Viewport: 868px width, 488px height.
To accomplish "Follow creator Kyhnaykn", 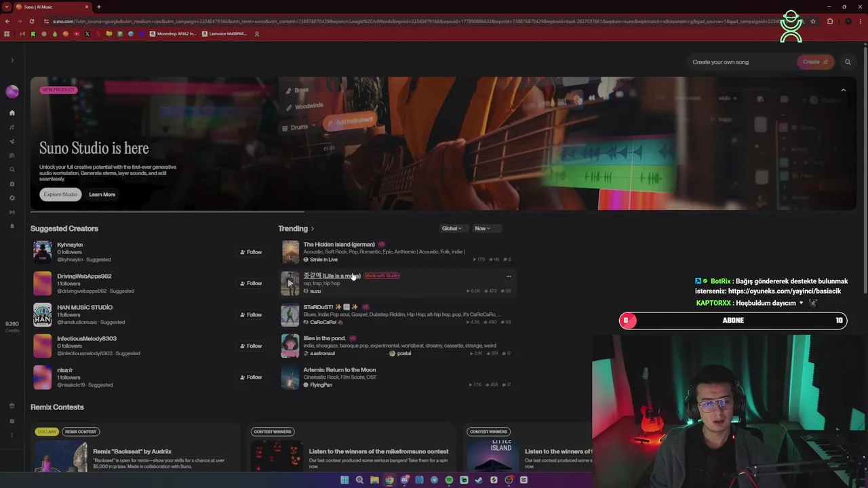I will click(x=251, y=252).
